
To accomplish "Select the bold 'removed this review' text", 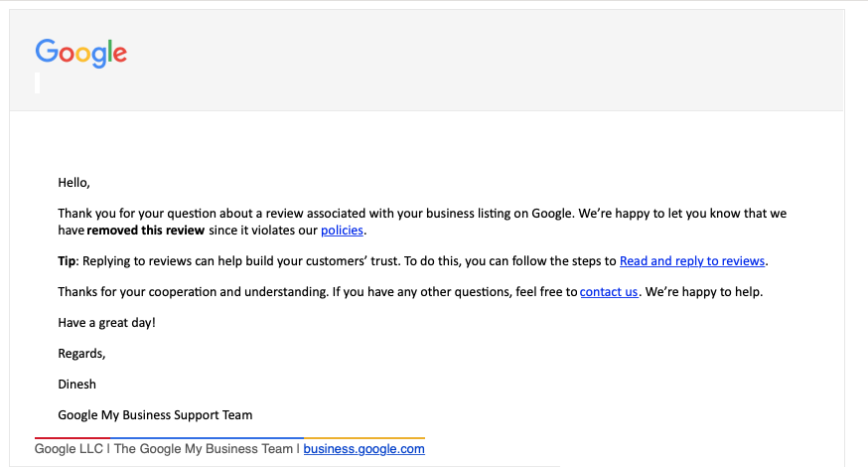I will tap(146, 231).
